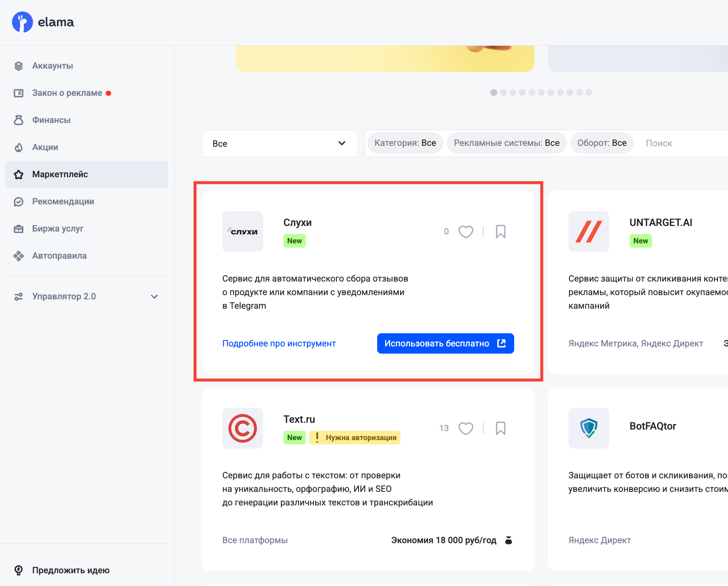Image resolution: width=728 pixels, height=586 pixels.
Task: Click the Слухи service logo
Action: [x=243, y=232]
